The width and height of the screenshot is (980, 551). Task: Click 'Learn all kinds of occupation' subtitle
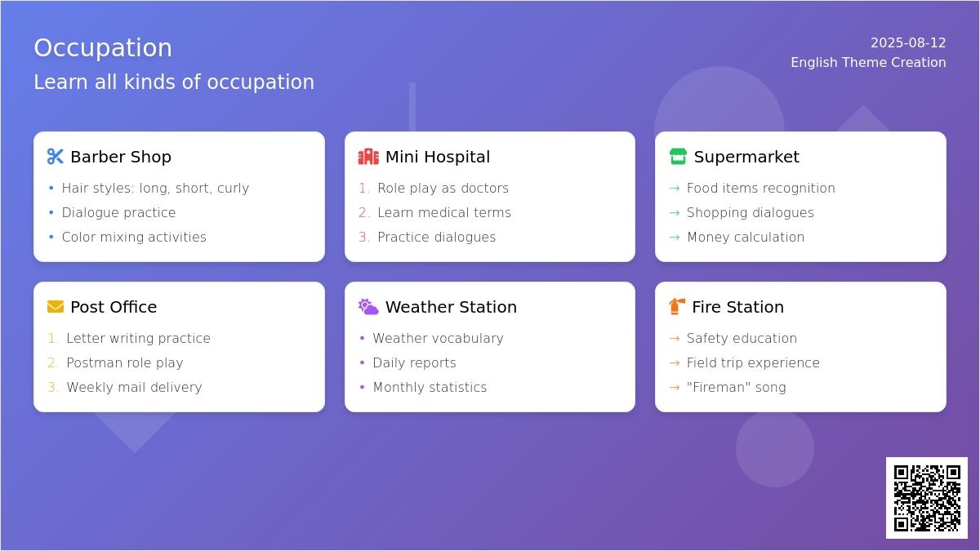point(174,82)
